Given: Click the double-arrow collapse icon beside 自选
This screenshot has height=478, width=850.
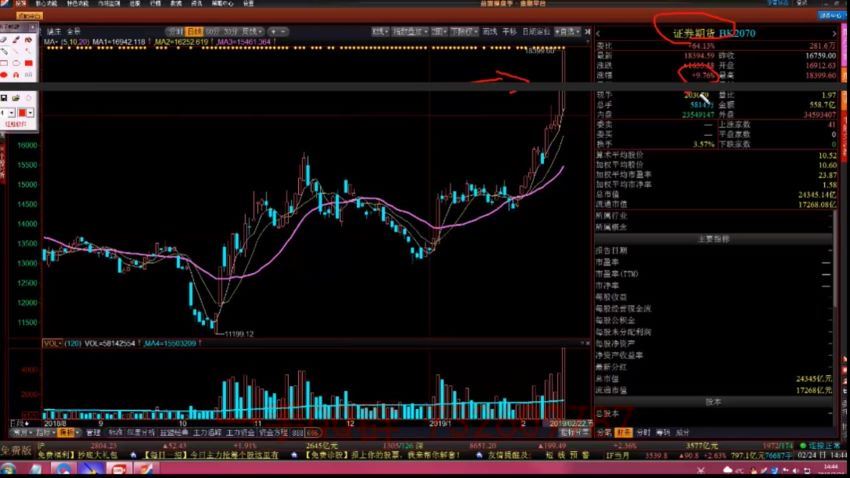Looking at the screenshot, I should click(x=588, y=31).
